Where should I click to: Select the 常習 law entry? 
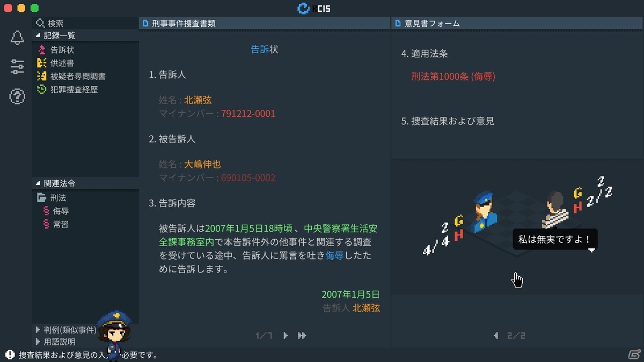click(56, 224)
